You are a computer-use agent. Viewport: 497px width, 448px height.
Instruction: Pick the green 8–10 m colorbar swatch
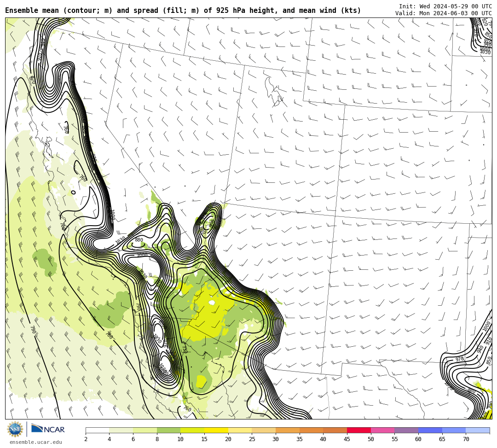coord(168,430)
